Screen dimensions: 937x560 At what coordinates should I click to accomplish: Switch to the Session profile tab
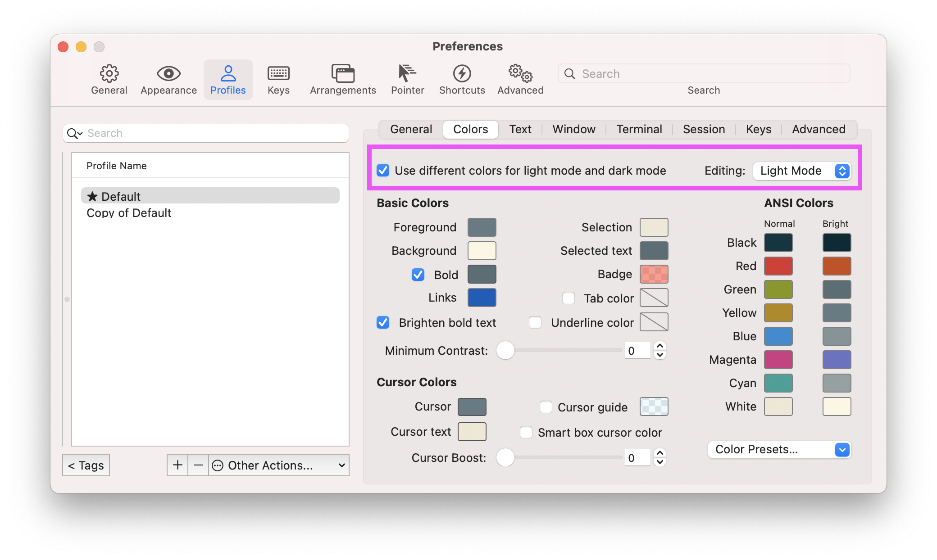tap(704, 129)
